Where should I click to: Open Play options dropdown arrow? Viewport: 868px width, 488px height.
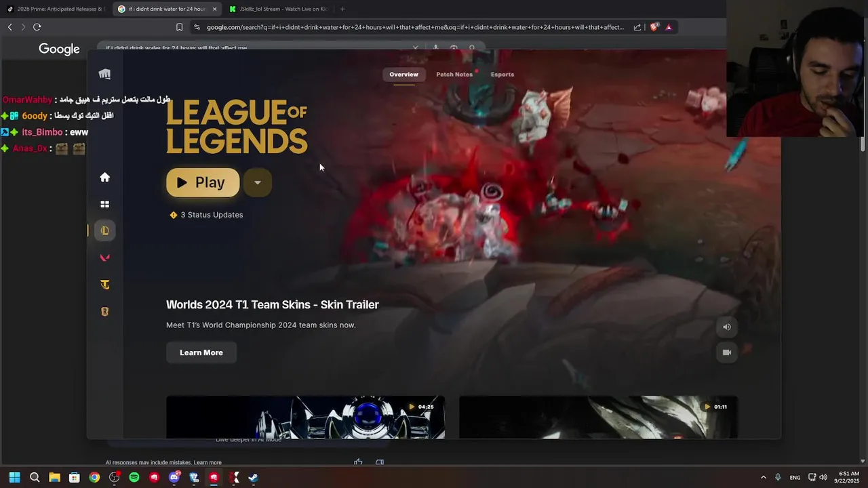pos(257,182)
